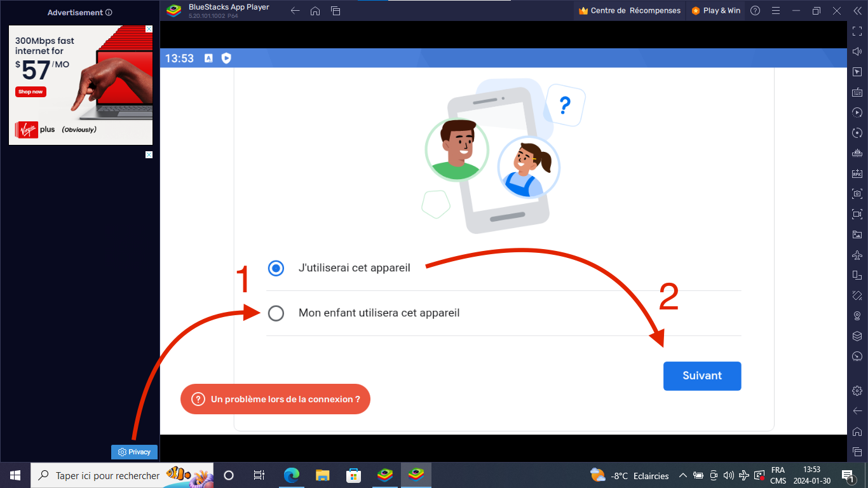The image size is (868, 488).
Task: Click the Install APK sidebar icon
Action: [857, 173]
